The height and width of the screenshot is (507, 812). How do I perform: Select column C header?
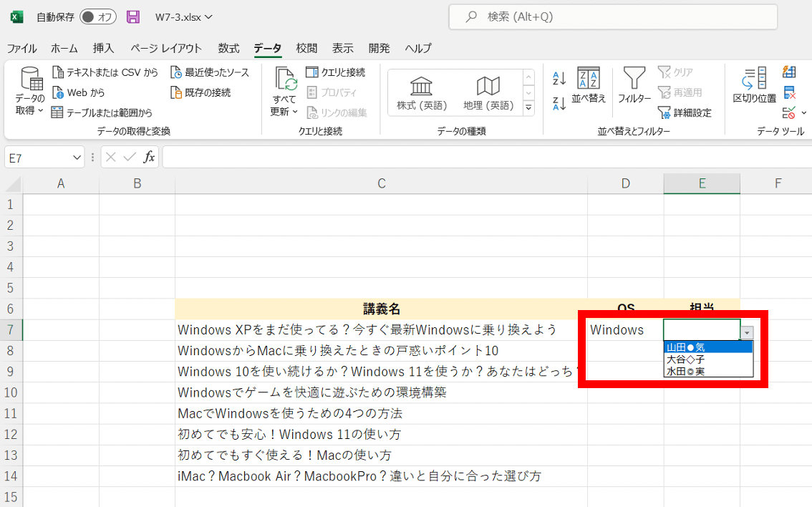point(381,184)
